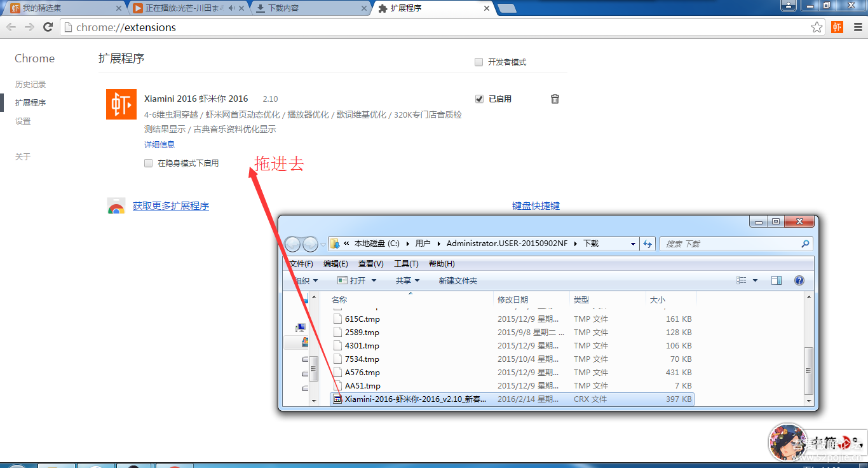Viewport: 868px width, 468px height.
Task: Uncheck the enabled checkbox for Xiamini 2016
Action: (x=479, y=99)
